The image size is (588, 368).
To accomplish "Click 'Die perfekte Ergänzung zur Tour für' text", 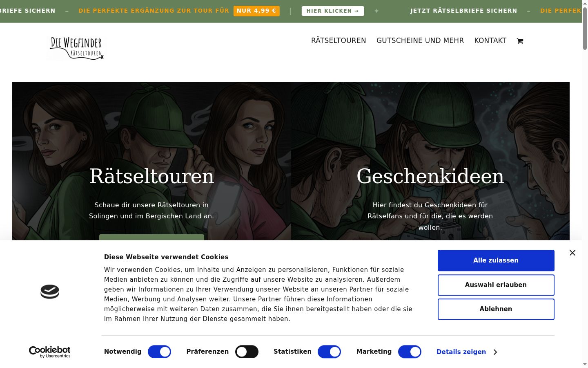I will (154, 11).
